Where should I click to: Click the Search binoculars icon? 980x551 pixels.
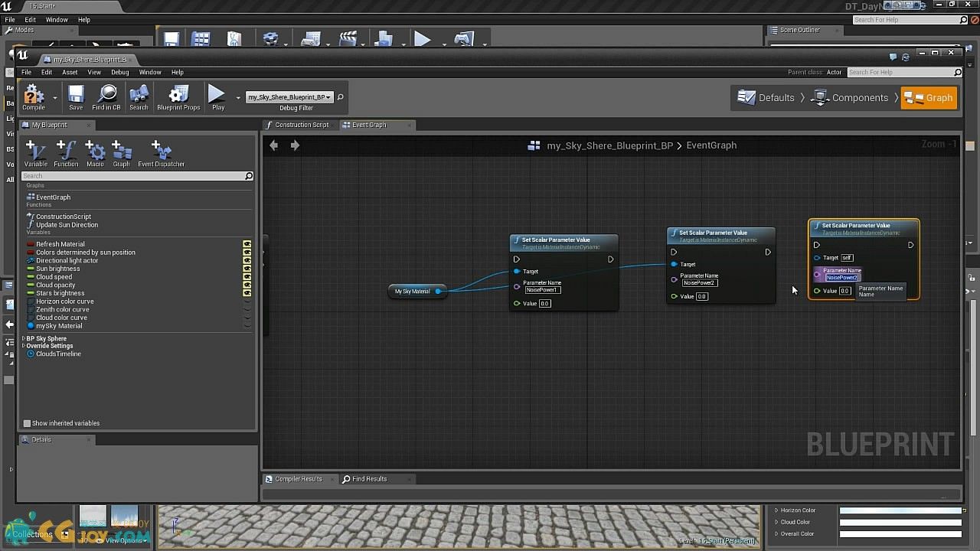139,94
